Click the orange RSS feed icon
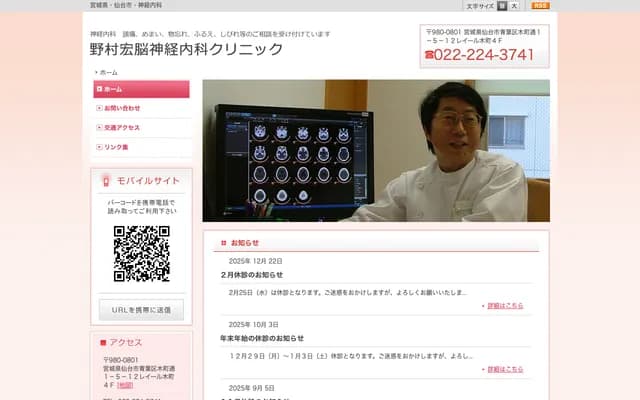This screenshot has height=400, width=640. click(540, 6)
